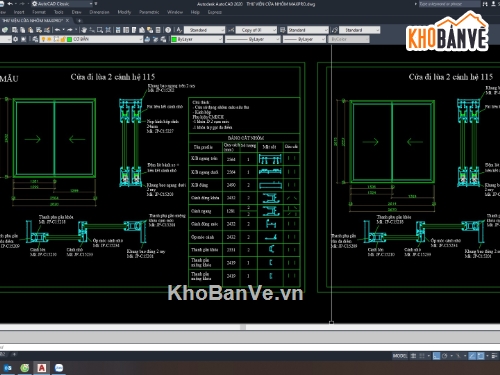Open the AutoCAD icon in the taskbar
The height and width of the screenshot is (375, 500).
click(x=41, y=368)
